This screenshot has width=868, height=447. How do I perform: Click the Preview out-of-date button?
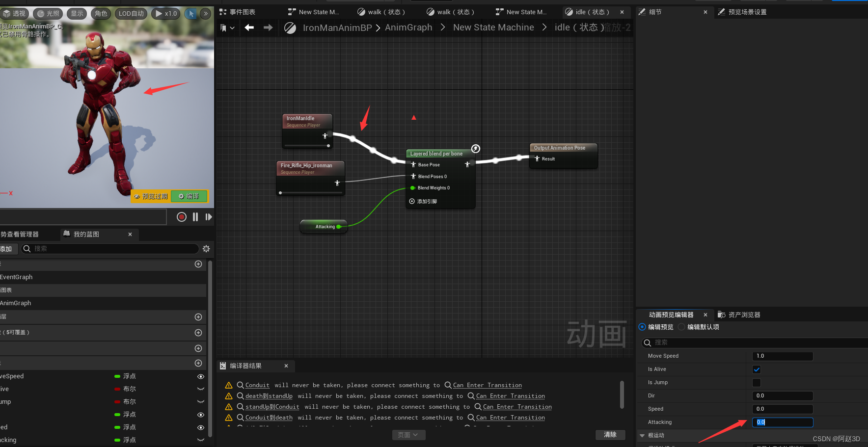[151, 196]
